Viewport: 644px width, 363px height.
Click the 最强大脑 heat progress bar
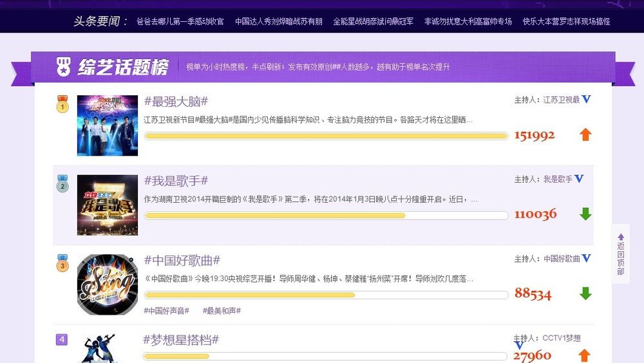coord(326,136)
